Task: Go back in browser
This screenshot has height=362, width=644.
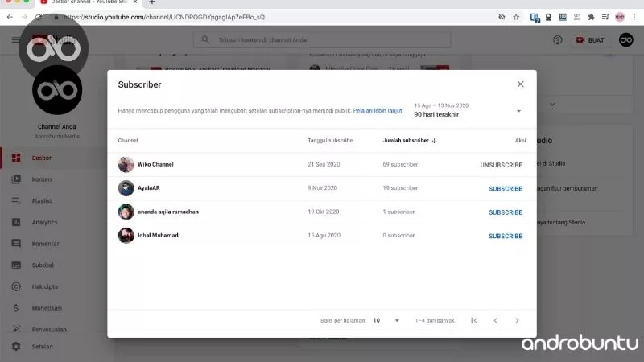Action: pyautogui.click(x=10, y=17)
